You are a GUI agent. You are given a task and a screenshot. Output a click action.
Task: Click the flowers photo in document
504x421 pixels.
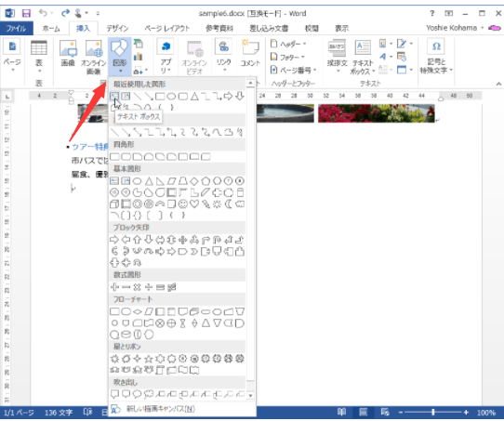click(x=377, y=113)
